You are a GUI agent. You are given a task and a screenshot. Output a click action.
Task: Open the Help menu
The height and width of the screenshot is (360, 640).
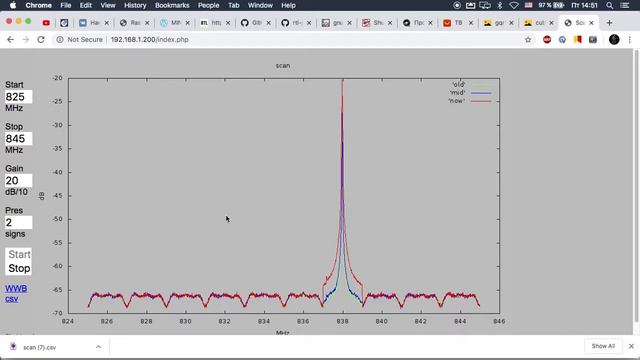[x=288, y=5]
